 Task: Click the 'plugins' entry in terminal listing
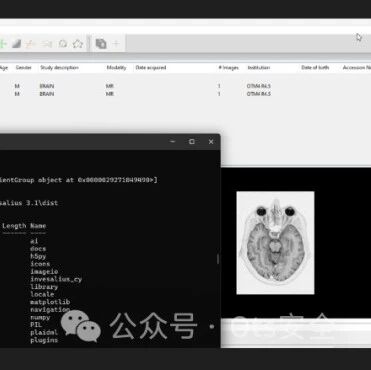pos(44,340)
